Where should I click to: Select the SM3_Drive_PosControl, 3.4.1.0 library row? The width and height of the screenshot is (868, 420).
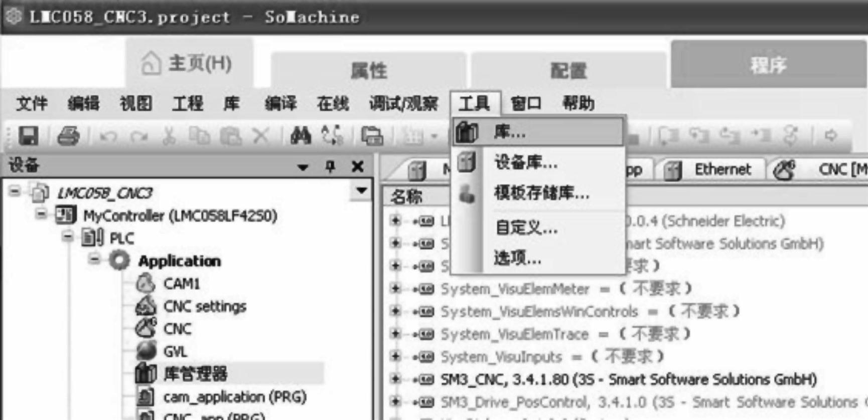click(654, 402)
